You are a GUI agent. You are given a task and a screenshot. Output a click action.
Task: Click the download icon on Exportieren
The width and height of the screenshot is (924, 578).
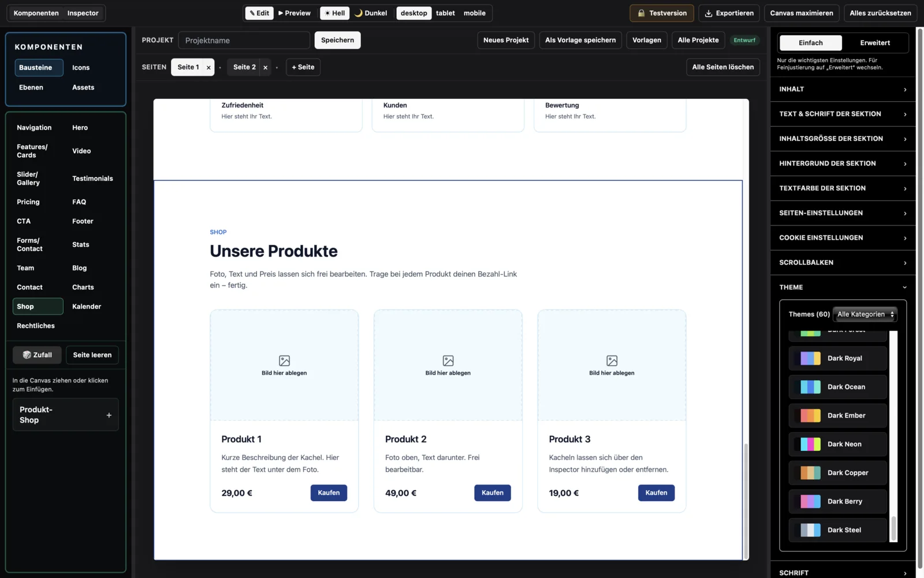(x=709, y=13)
